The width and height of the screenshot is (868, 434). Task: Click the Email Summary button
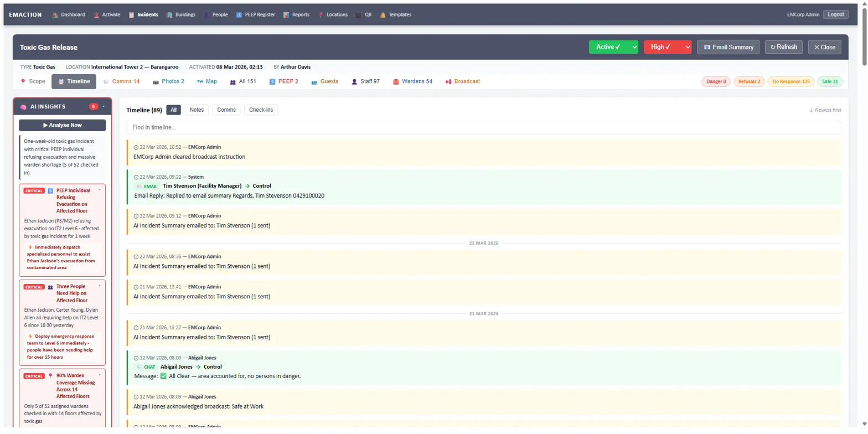[728, 47]
